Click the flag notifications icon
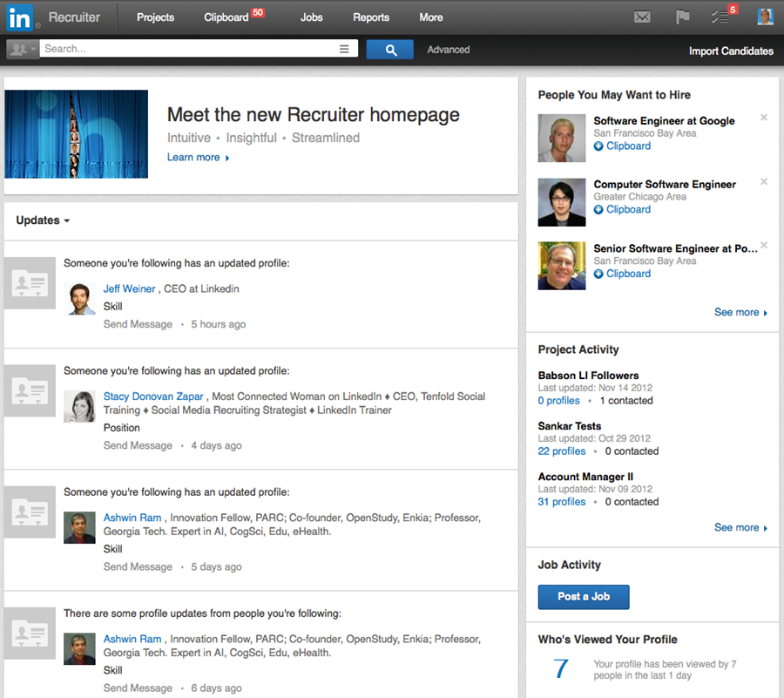Screen dimensions: 784x698 683,17
